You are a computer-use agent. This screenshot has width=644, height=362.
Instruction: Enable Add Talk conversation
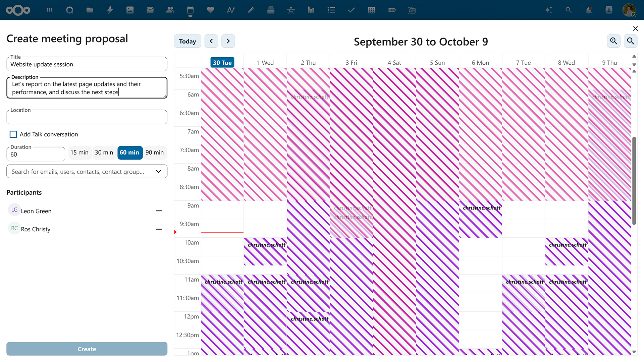(13, 134)
